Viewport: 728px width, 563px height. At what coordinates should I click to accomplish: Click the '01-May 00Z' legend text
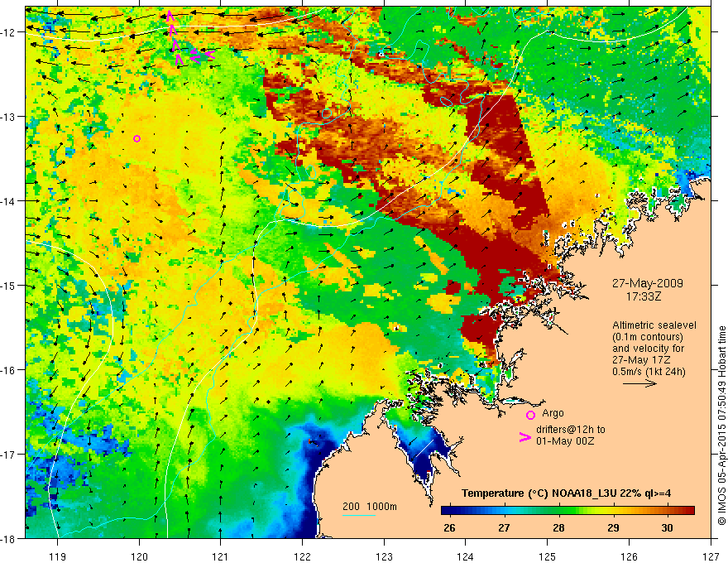[x=565, y=440]
